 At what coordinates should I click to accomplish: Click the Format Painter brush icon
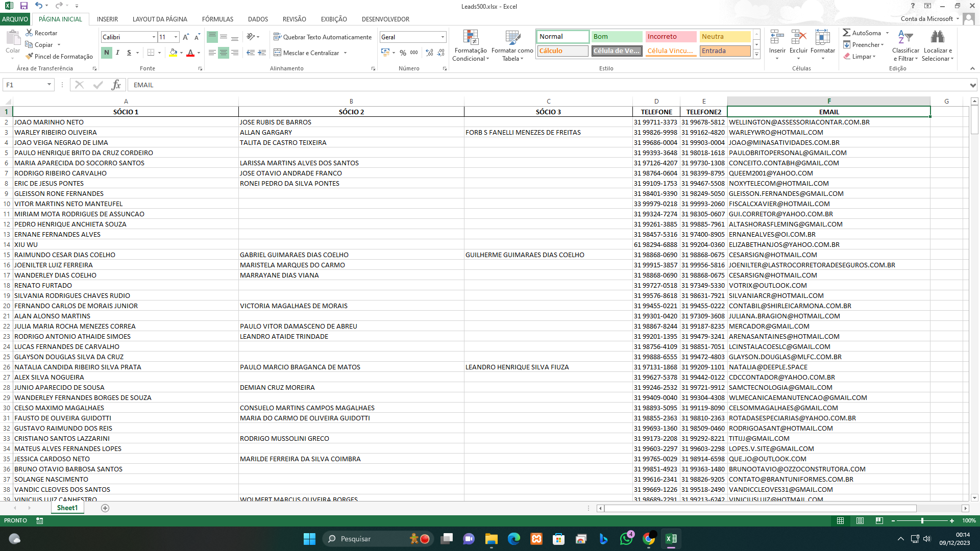tap(30, 56)
